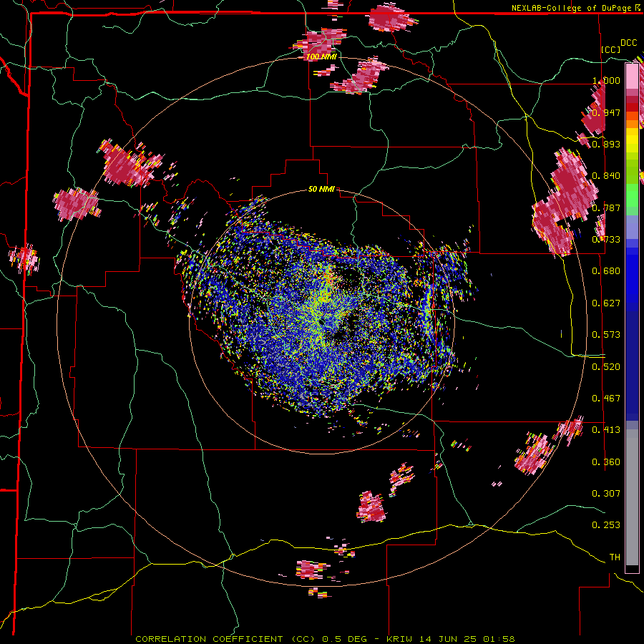This screenshot has width=644, height=644.
Task: Select the 0.360 scale value
Action: [606, 462]
